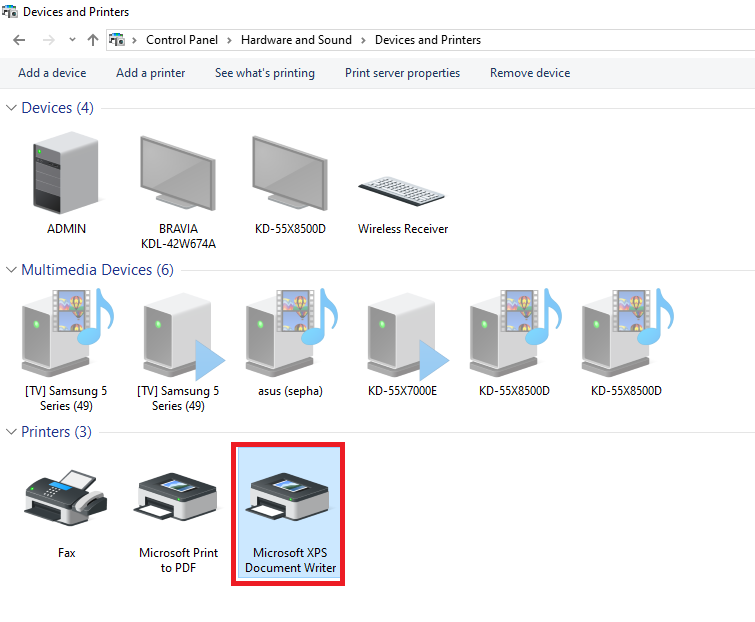Image resolution: width=755 pixels, height=622 pixels.
Task: Open Print server properties
Action: (x=403, y=73)
